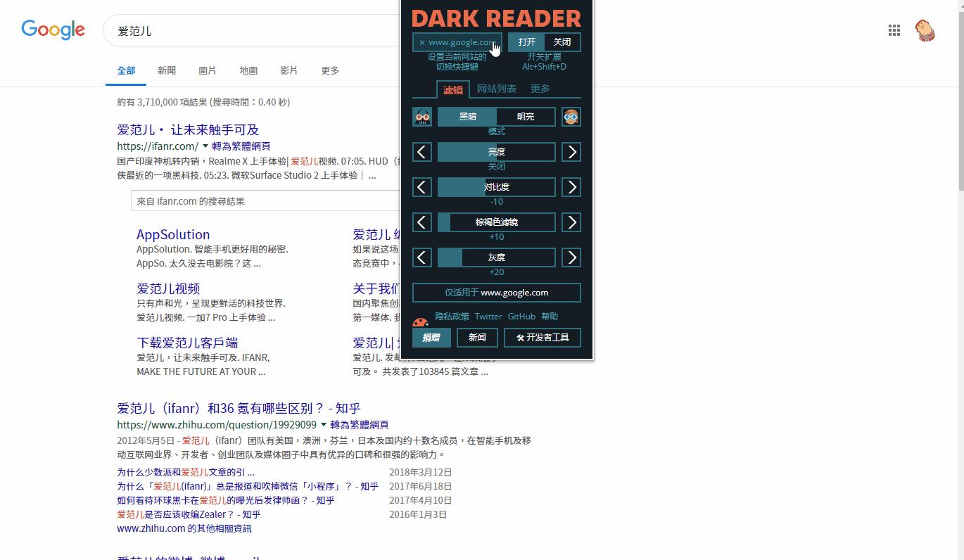The image size is (964, 560).
Task: Decrease 棕褐色滤镜 with its left arrow
Action: point(422,222)
